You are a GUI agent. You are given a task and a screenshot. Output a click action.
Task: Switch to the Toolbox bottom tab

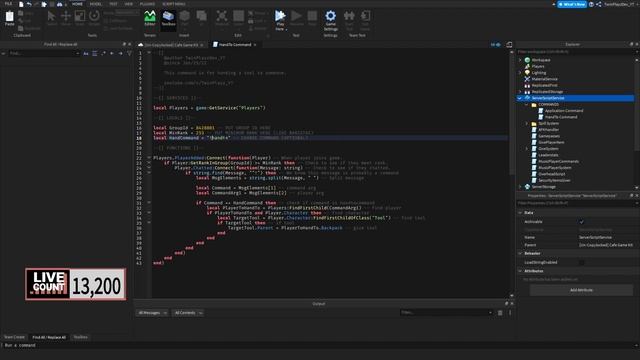[x=80, y=337]
